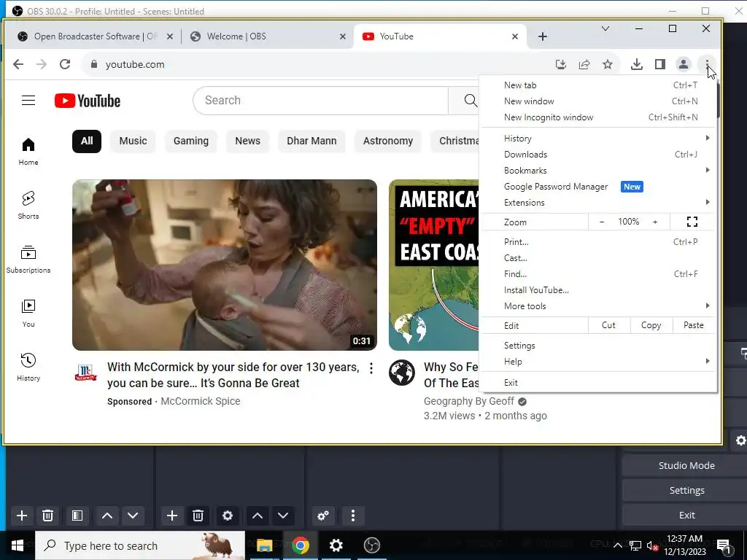Screen dimensions: 747x560
Task: Show hidden system tray icons chevron
Action: click(x=617, y=545)
